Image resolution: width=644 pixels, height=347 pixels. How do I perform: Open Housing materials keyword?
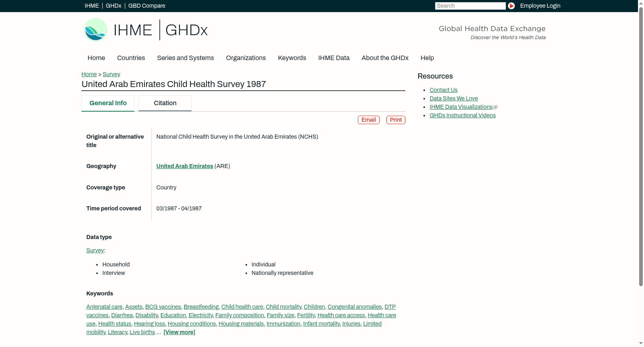click(x=241, y=324)
